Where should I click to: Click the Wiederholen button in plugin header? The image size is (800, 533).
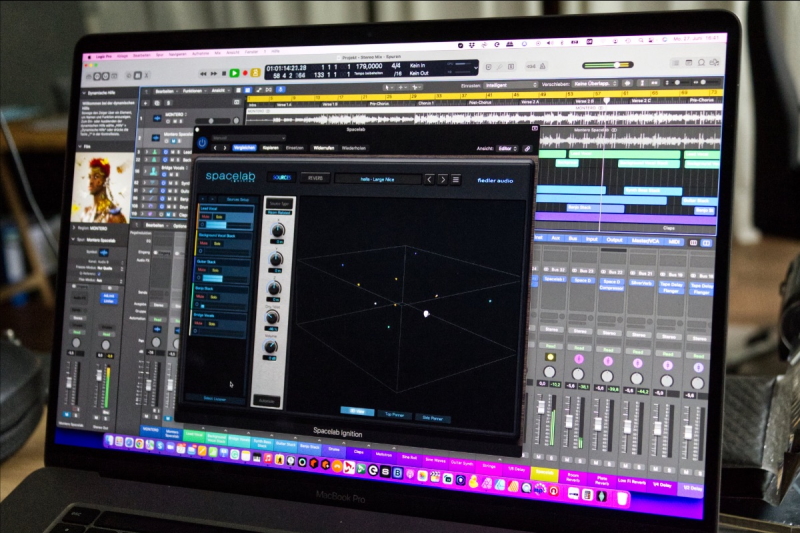coord(353,148)
